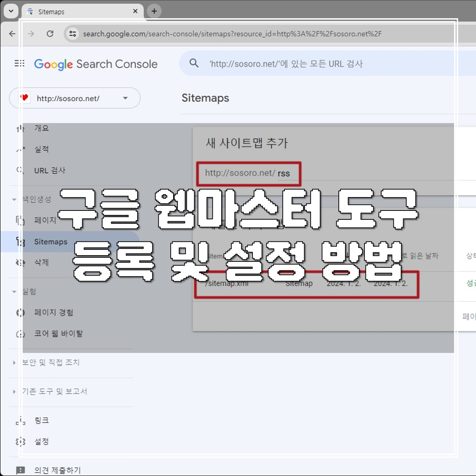Click the magnifier icon in URL inspection bar
476x476 pixels.
click(194, 63)
